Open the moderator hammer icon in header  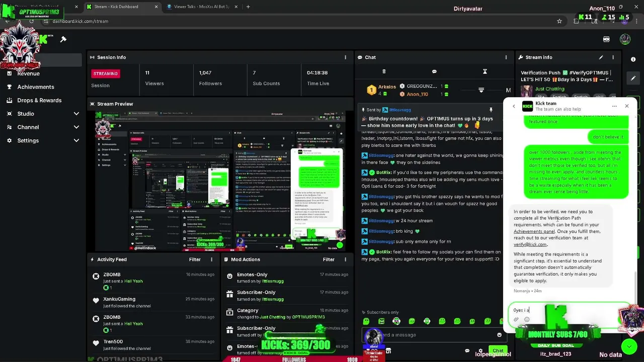pyautogui.click(x=63, y=39)
